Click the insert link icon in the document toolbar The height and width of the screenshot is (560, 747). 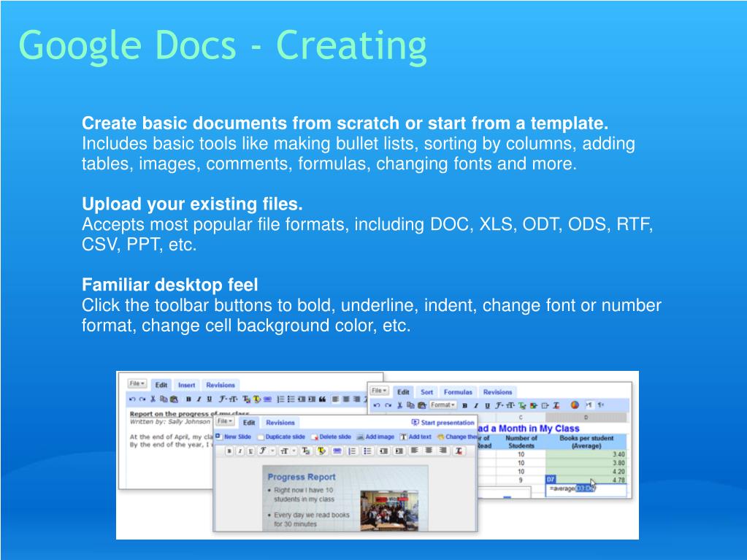coord(267,399)
